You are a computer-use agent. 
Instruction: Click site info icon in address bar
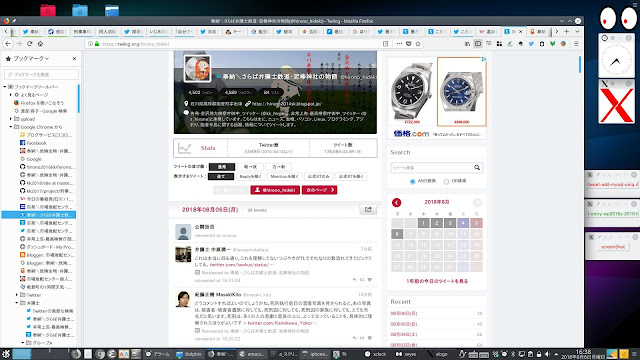click(x=90, y=44)
